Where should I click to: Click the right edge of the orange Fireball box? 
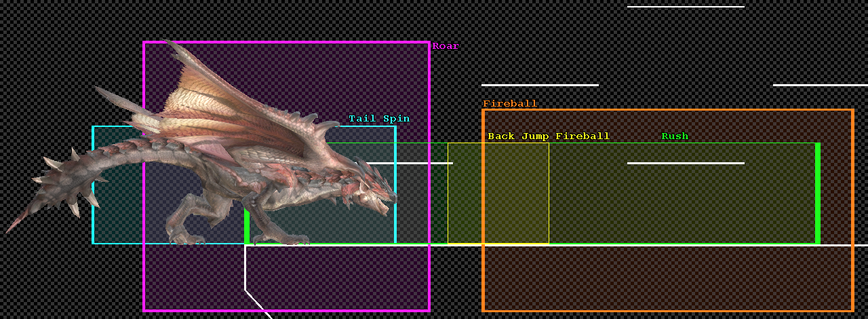click(x=852, y=210)
